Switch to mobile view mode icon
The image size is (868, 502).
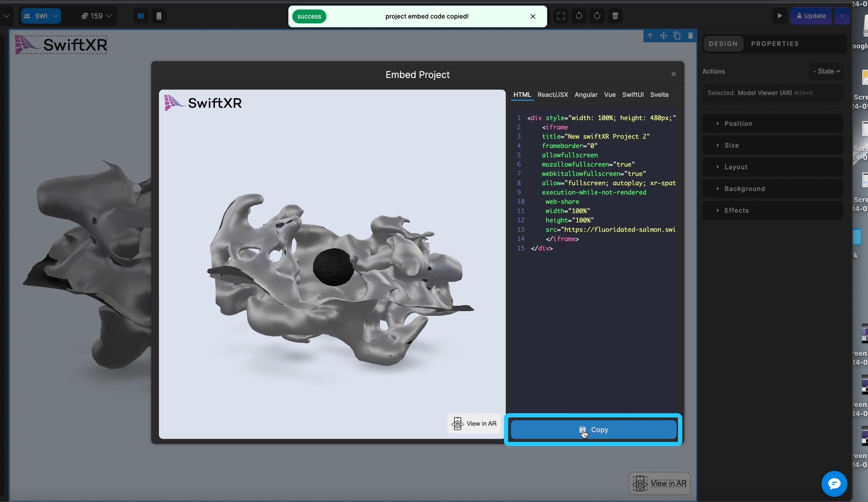pyautogui.click(x=159, y=16)
